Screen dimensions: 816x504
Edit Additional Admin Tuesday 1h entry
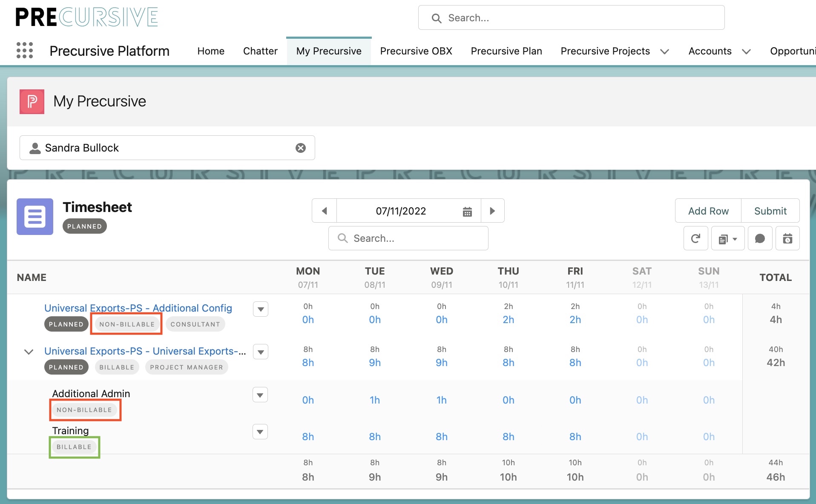[375, 400]
